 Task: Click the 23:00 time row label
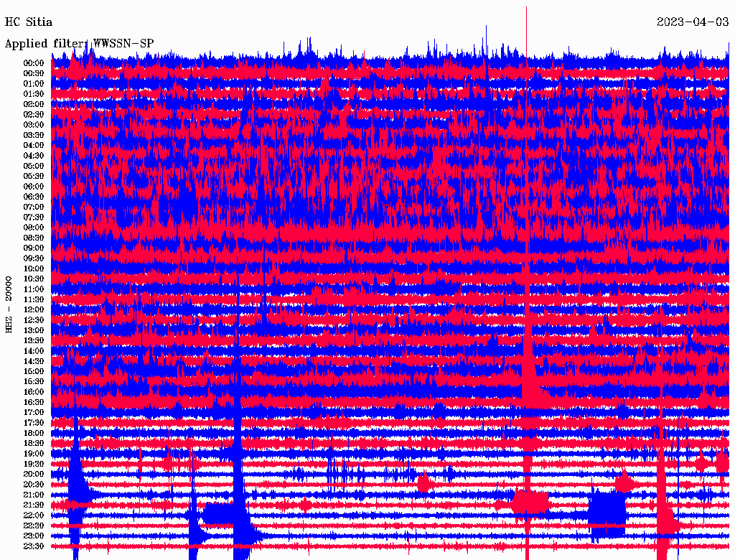pos(34,536)
